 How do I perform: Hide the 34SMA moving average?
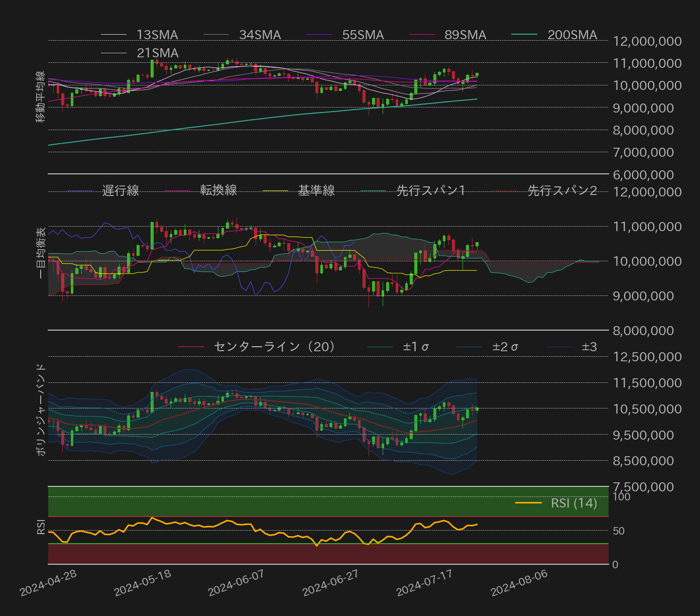259,35
